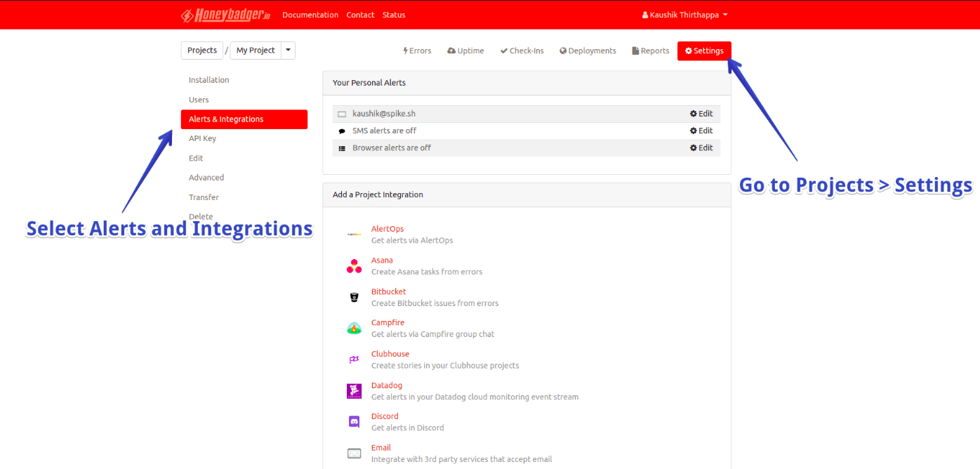Click 'Browser alerts are off' text
The height and width of the screenshot is (469, 980).
(x=392, y=148)
